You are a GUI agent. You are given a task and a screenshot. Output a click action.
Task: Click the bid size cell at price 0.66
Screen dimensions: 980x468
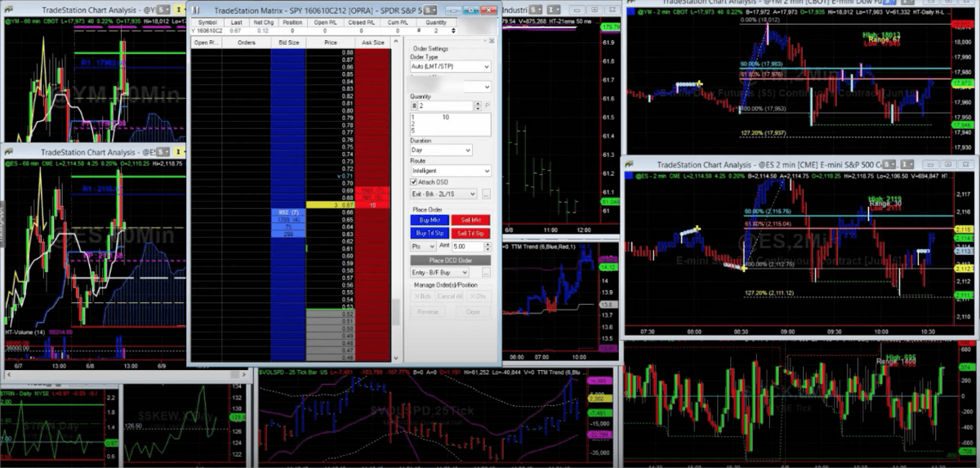click(x=288, y=212)
